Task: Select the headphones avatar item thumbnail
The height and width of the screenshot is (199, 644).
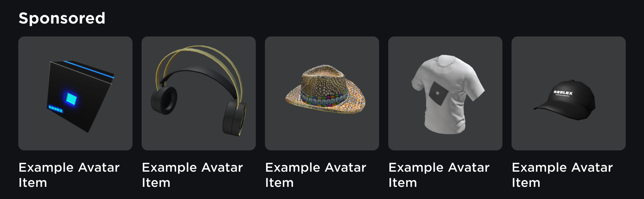Action: 199,93
